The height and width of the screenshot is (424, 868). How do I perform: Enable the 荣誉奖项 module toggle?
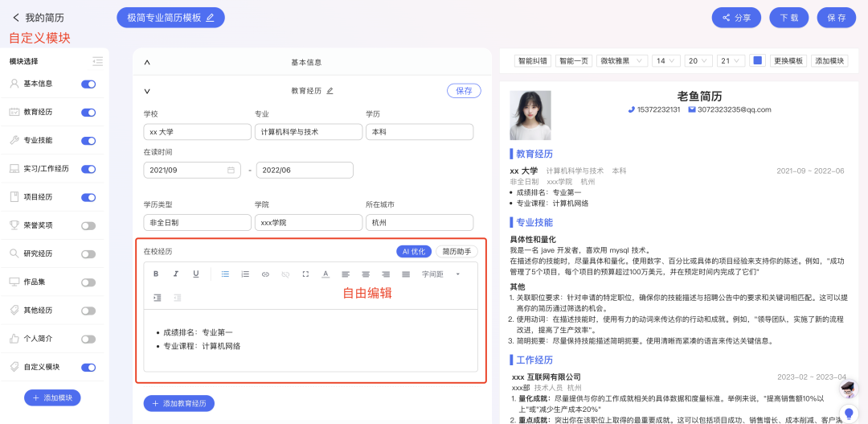88,225
